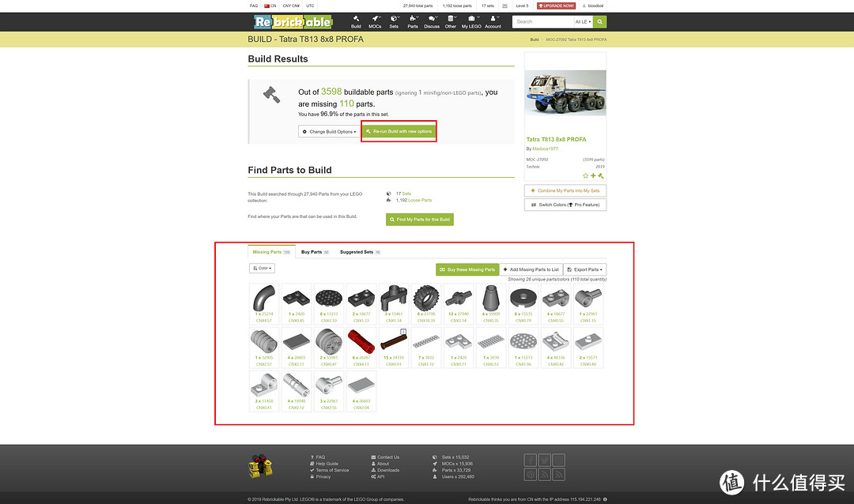854x504 pixels.
Task: Switch to the Missing Parts tab
Action: (x=271, y=252)
